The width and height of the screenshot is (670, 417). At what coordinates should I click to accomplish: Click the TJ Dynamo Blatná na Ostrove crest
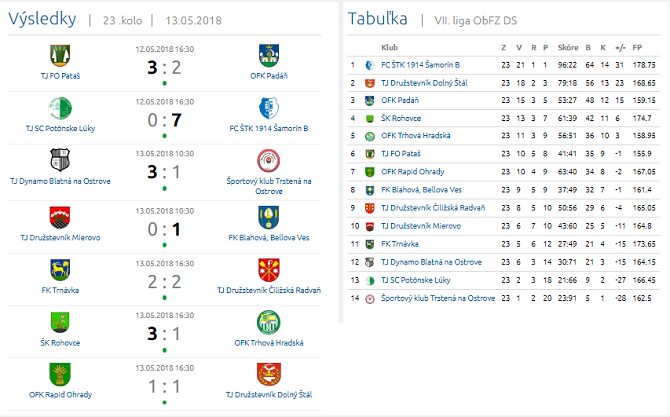pos(59,161)
